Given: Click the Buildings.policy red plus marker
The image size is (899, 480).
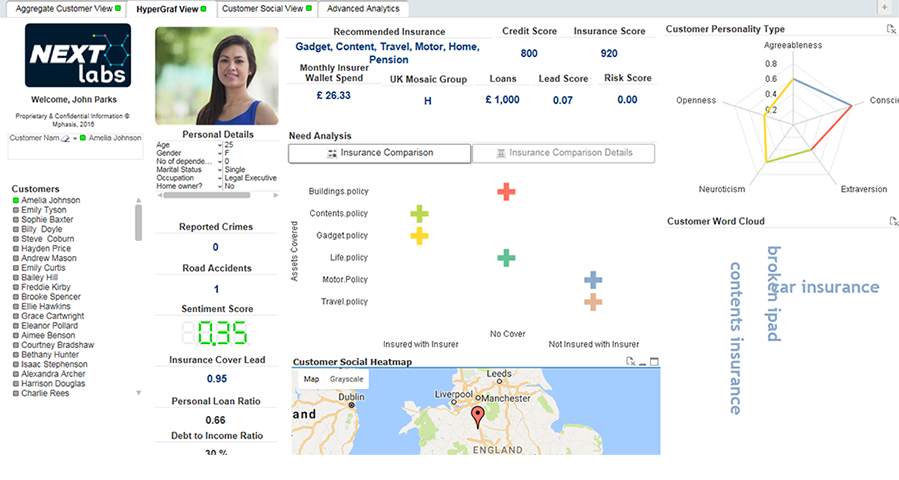Looking at the screenshot, I should pyautogui.click(x=506, y=192).
